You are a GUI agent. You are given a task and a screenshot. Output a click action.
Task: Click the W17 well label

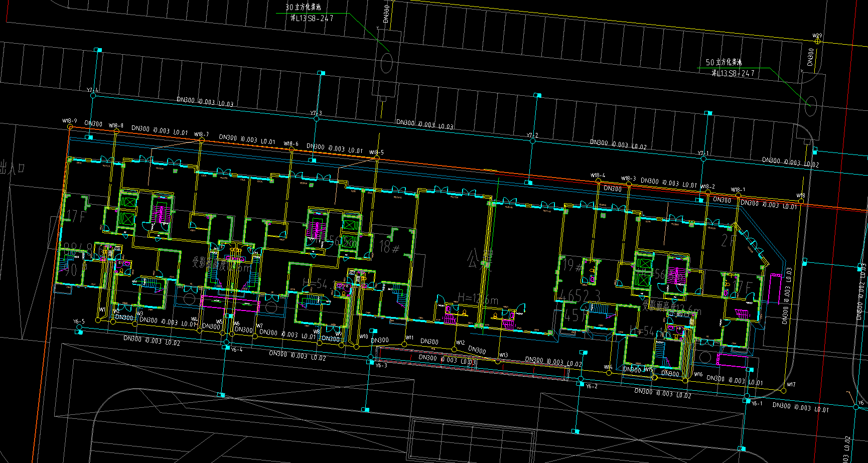click(791, 385)
